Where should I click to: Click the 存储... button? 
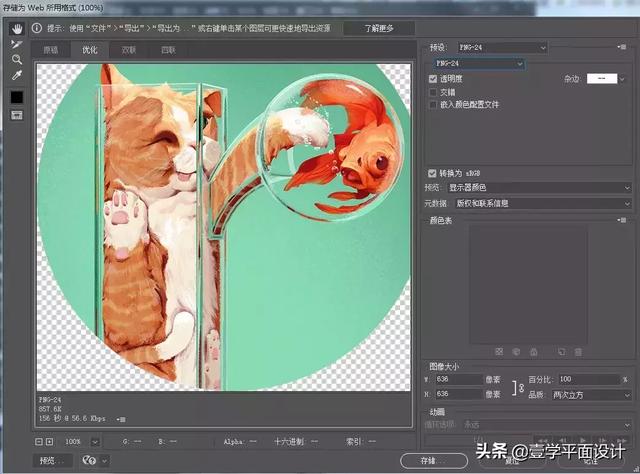[x=434, y=461]
